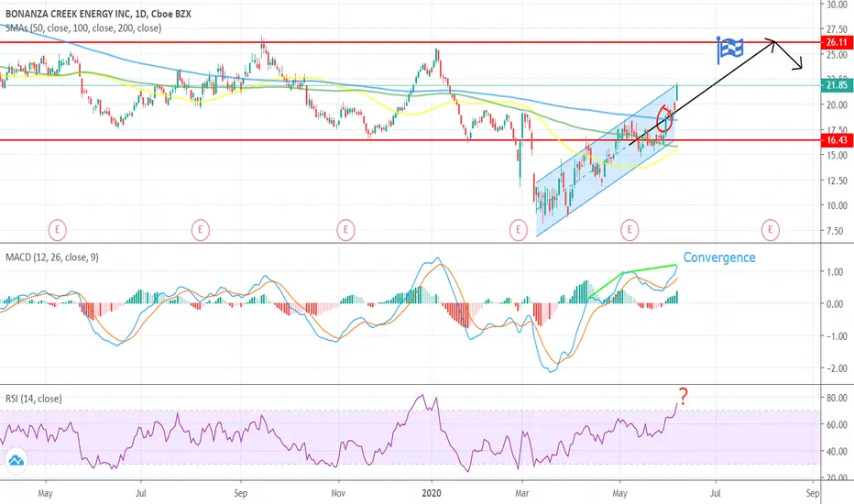The image size is (854, 504).
Task: Click the 12.50 price scale value
Action: pos(836,181)
